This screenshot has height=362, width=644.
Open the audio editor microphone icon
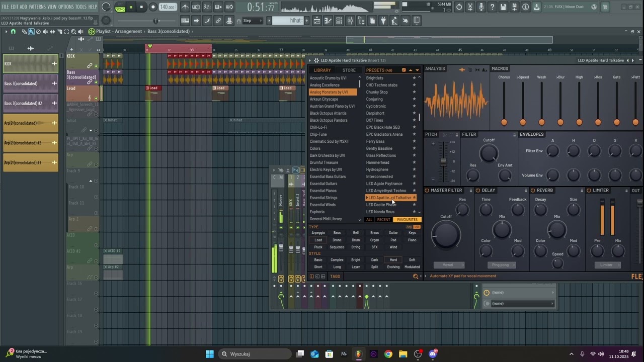481,7
